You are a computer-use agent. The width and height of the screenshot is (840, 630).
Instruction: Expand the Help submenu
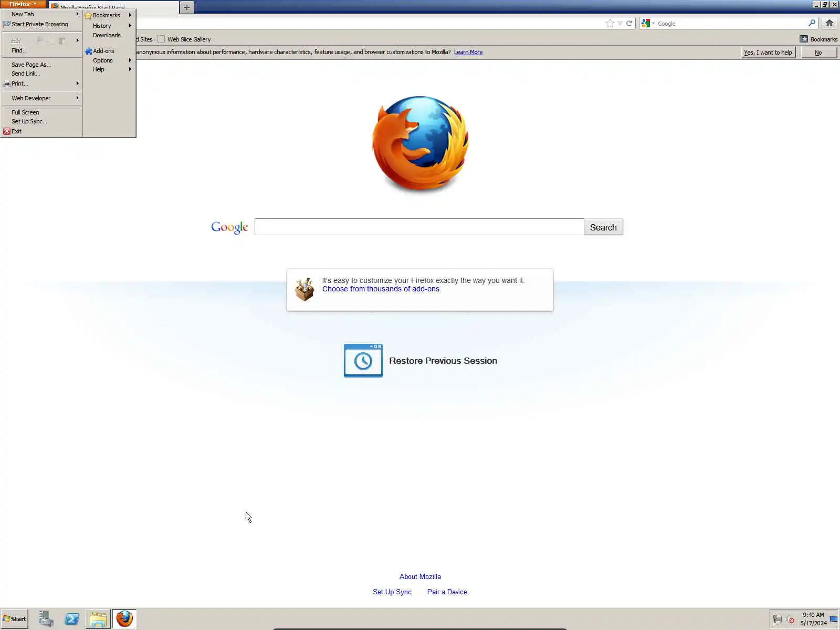109,69
